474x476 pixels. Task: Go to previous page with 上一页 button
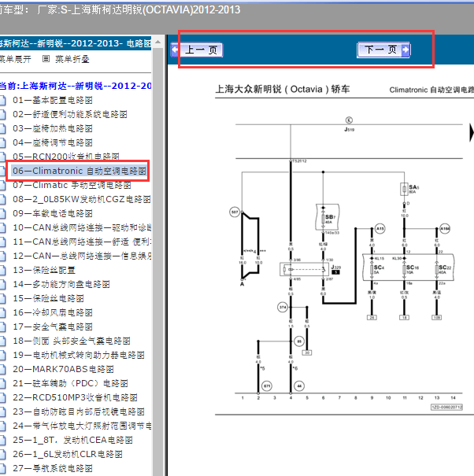[197, 50]
